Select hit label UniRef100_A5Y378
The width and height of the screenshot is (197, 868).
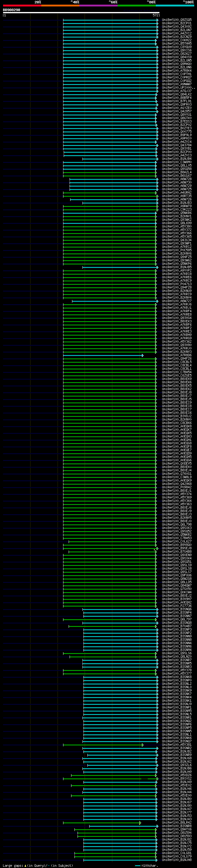(x=177, y=670)
